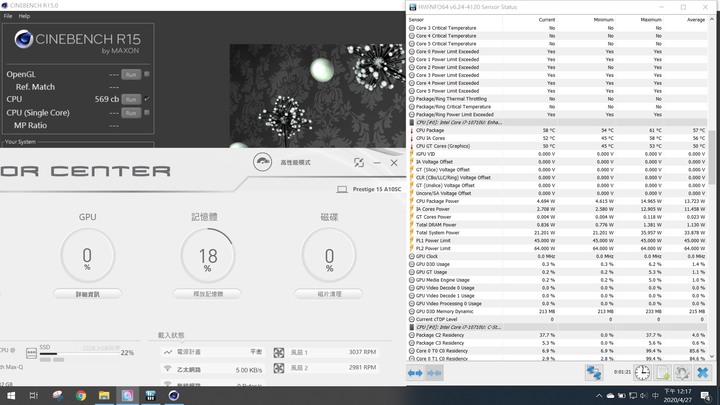Select the Current cTDP Level row
The width and height of the screenshot is (720, 405).
coord(557,319)
